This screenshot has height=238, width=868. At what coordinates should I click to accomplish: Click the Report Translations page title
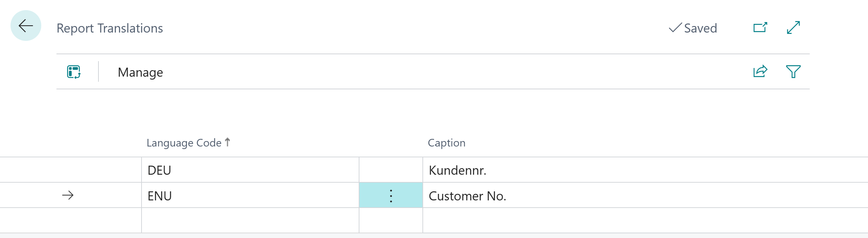pos(110,28)
